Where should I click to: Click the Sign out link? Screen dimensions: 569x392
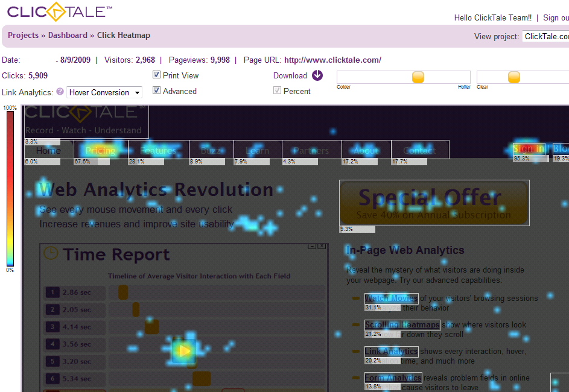(556, 17)
